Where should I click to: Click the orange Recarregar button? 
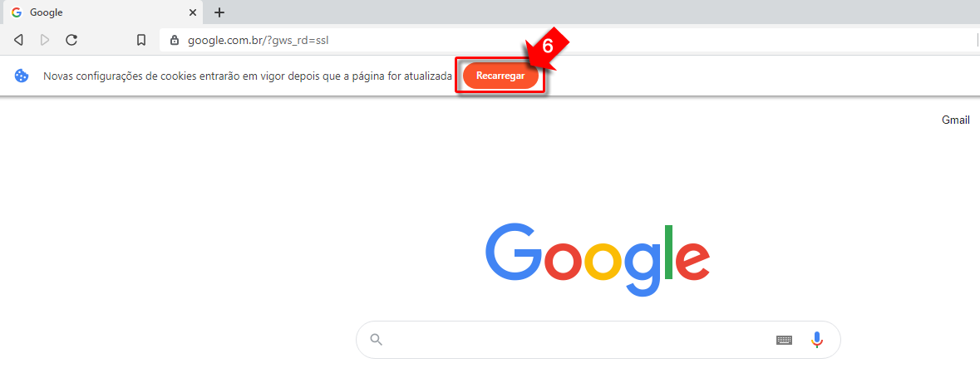pos(500,76)
